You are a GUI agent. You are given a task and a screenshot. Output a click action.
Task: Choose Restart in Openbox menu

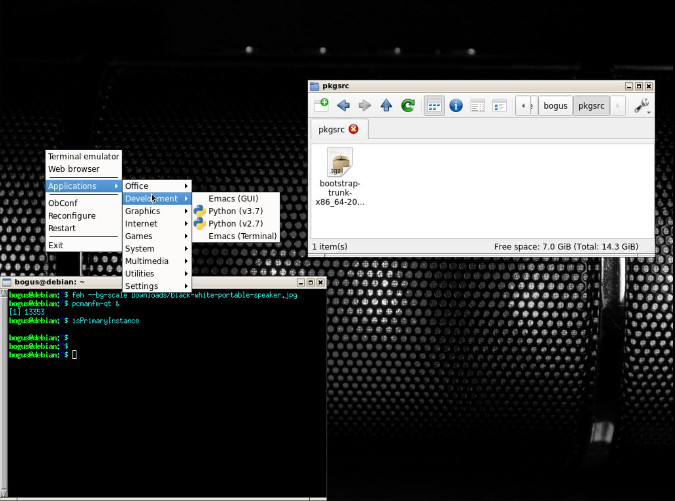tap(84, 228)
